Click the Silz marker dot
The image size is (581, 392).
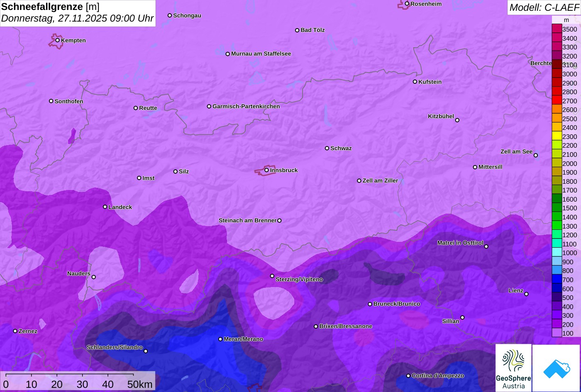[x=176, y=171]
